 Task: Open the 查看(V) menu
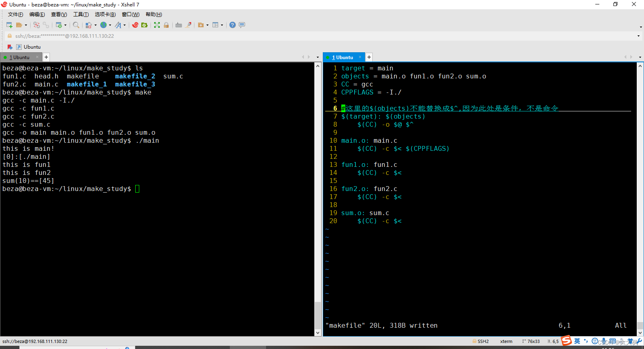[x=59, y=14]
